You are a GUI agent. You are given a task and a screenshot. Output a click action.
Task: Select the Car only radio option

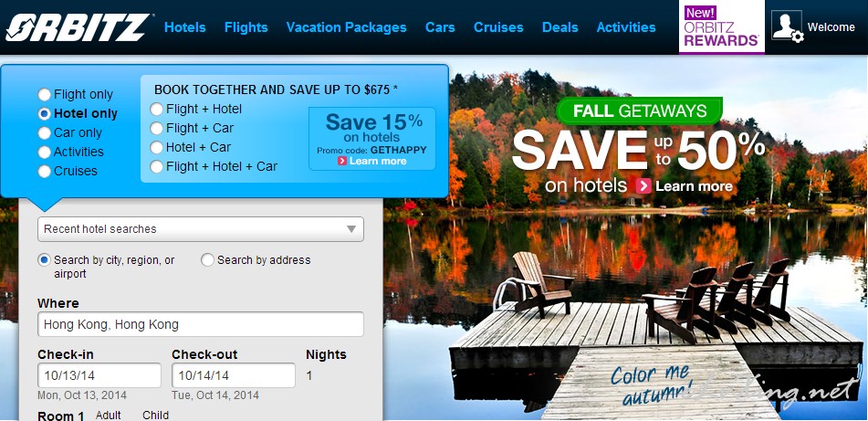45,133
